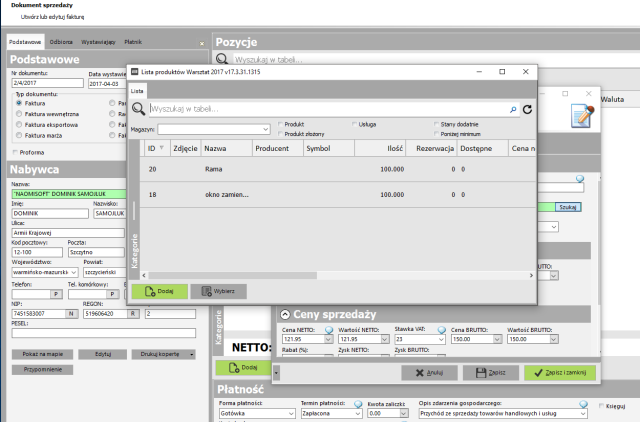Click Zapisz i zamknij button

click(560, 373)
